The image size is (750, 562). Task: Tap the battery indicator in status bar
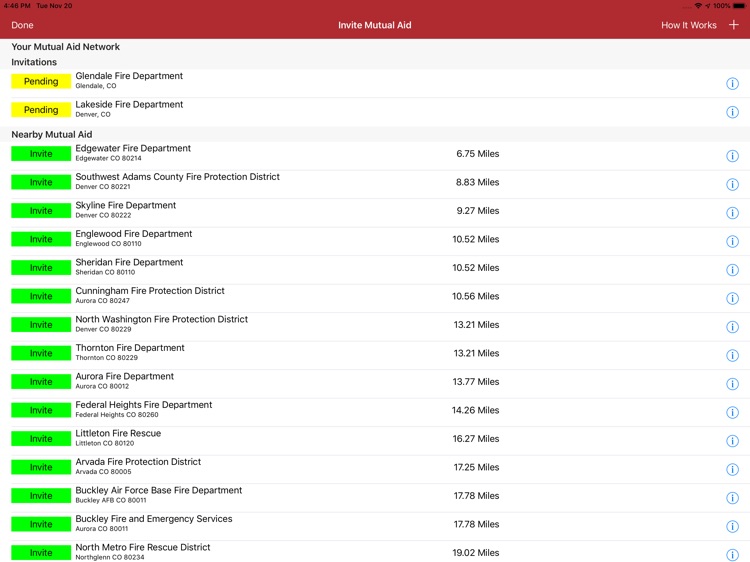point(739,6)
